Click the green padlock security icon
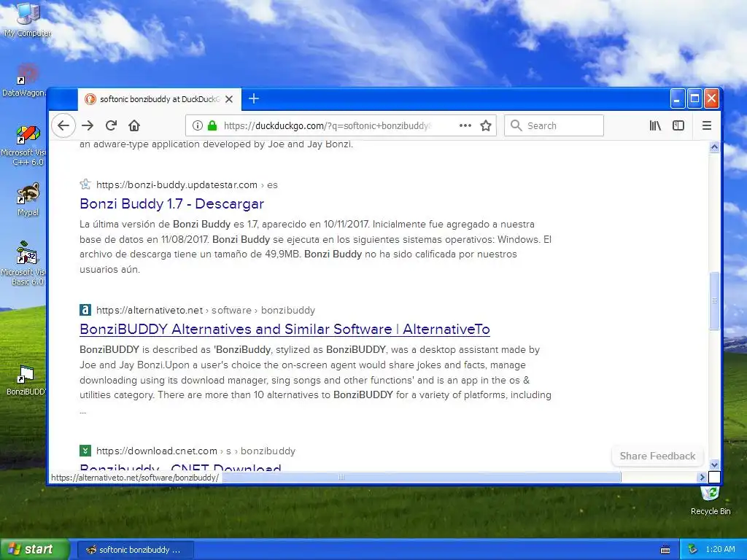 (212, 125)
